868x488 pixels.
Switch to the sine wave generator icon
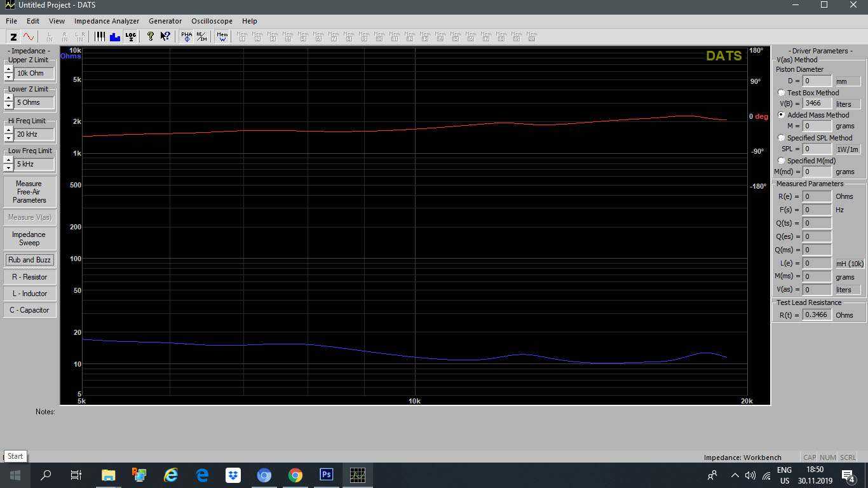(x=29, y=37)
